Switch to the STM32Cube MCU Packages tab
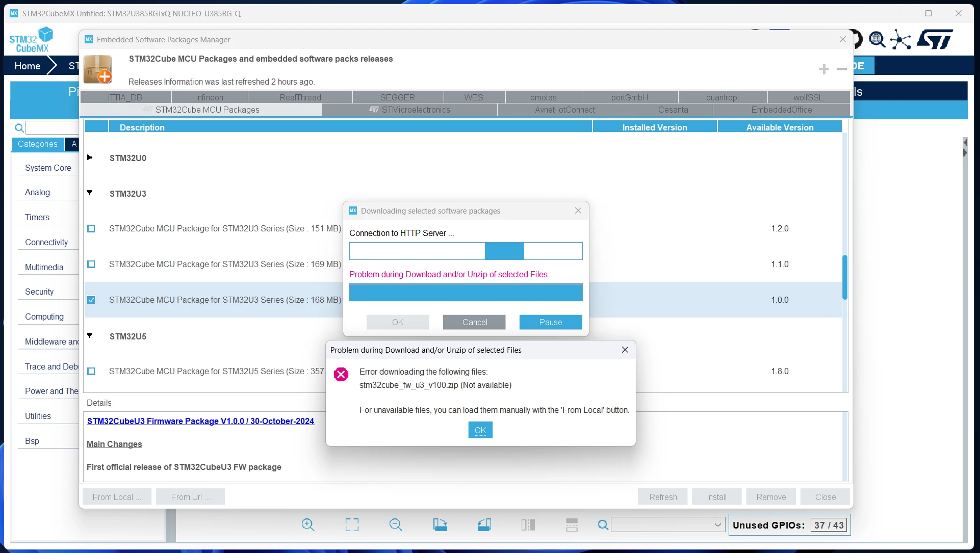 click(201, 110)
